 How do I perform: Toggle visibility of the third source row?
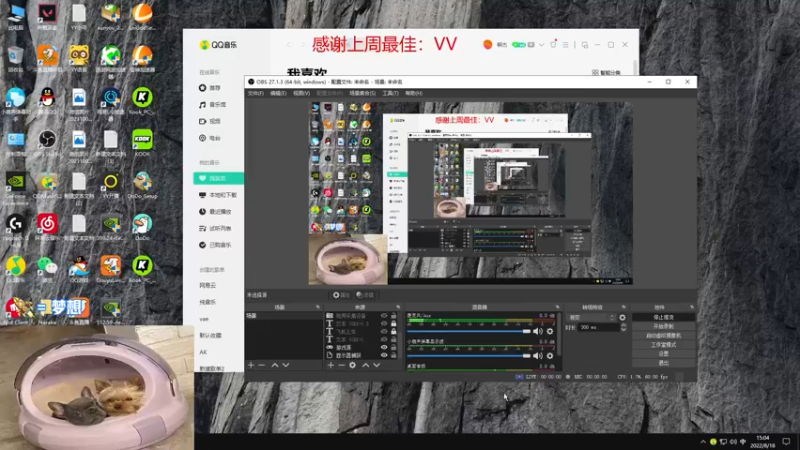pos(384,332)
